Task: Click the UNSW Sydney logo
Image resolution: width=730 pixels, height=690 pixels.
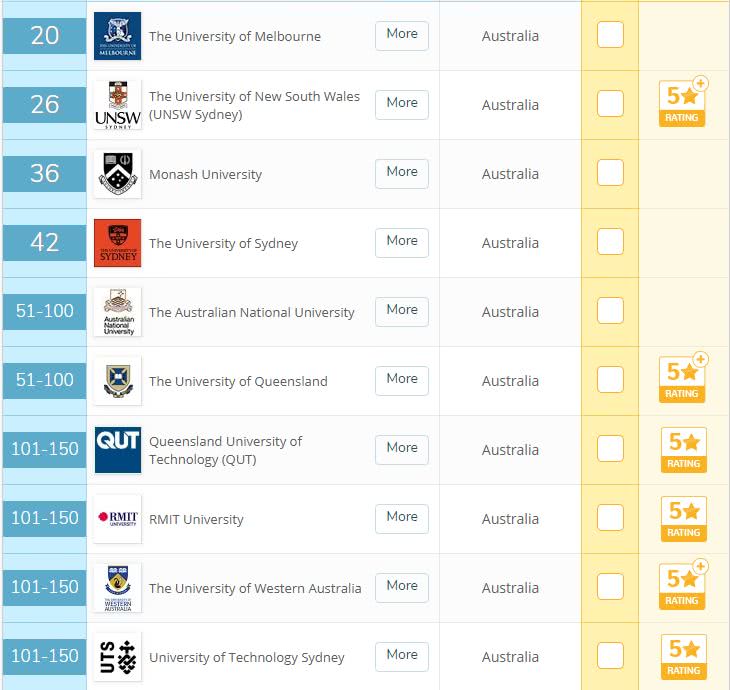Action: (117, 105)
